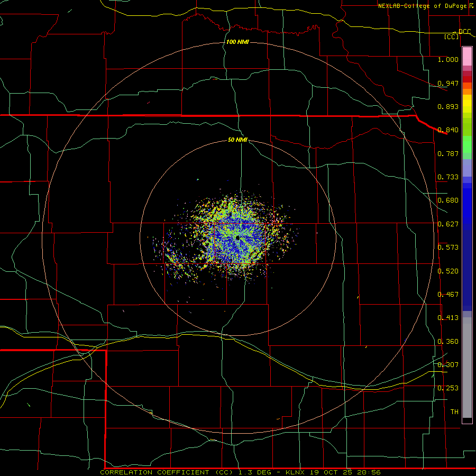This screenshot has width=476, height=476.
Task: Select the 0.467 legend value
Action: (x=448, y=295)
